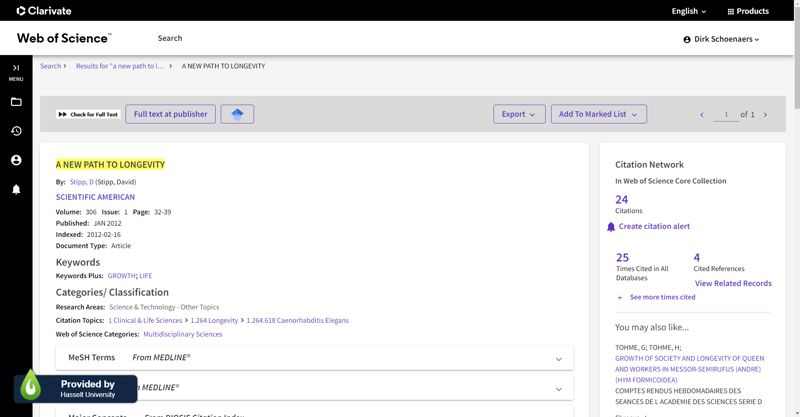Go to previous record arrow

click(x=702, y=115)
